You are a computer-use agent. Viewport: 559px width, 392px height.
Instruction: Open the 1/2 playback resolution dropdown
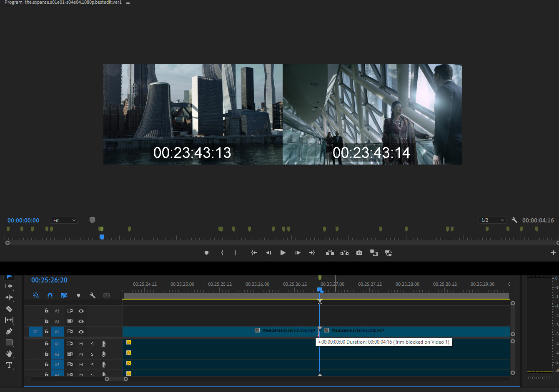click(492, 220)
